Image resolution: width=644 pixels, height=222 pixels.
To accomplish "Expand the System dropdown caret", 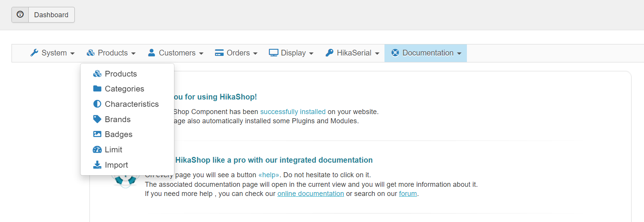I will [72, 54].
